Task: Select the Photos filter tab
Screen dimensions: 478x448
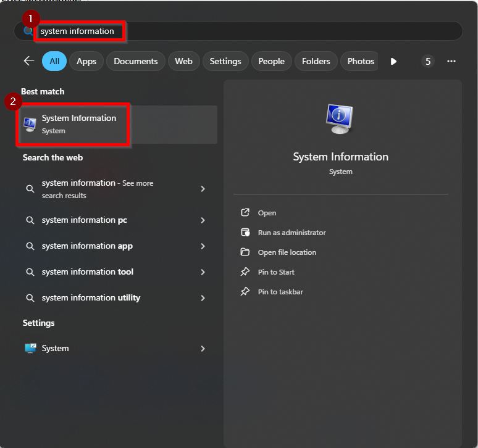Action: click(x=361, y=61)
